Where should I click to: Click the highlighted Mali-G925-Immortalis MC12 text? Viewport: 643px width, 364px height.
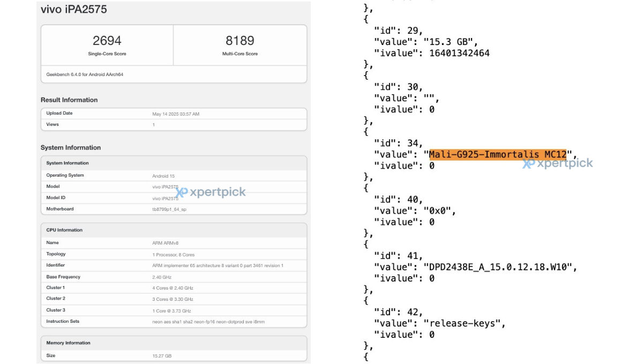pos(498,155)
